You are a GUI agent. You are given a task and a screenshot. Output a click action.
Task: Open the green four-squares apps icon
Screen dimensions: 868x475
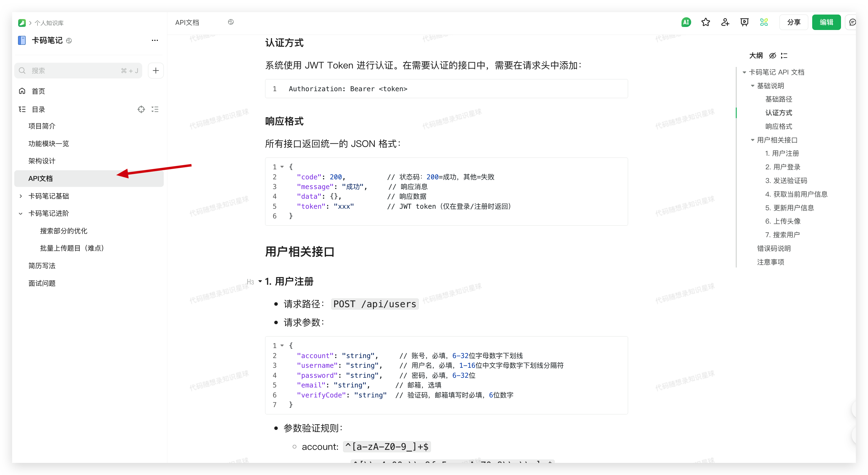[764, 22]
